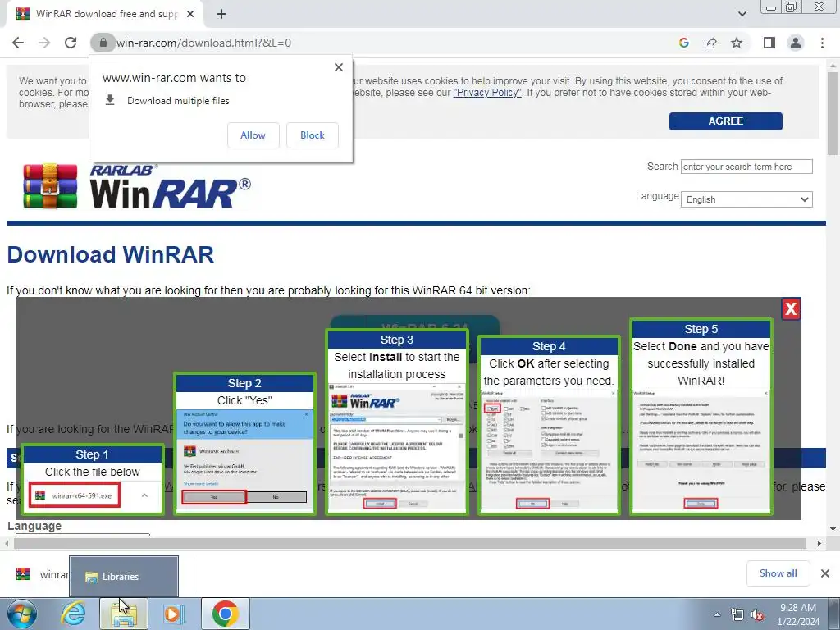The height and width of the screenshot is (630, 840).
Task: Reload the WinRAR download page
Action: (71, 43)
